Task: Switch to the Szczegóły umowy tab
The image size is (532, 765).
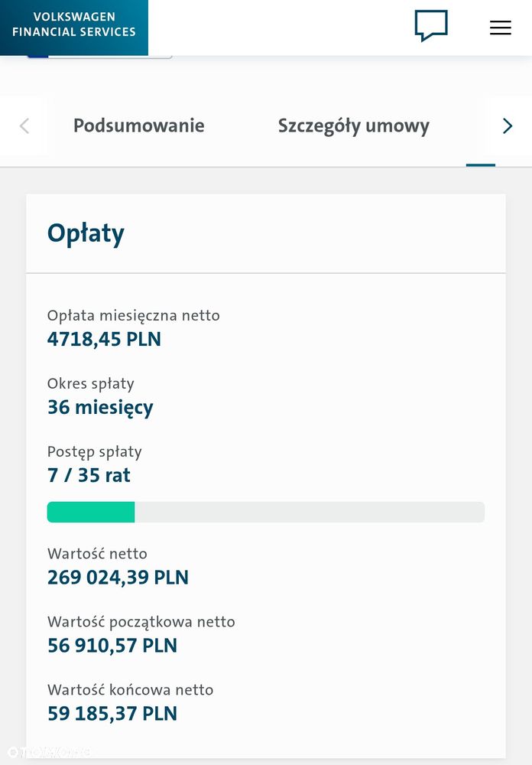Action: 354,126
